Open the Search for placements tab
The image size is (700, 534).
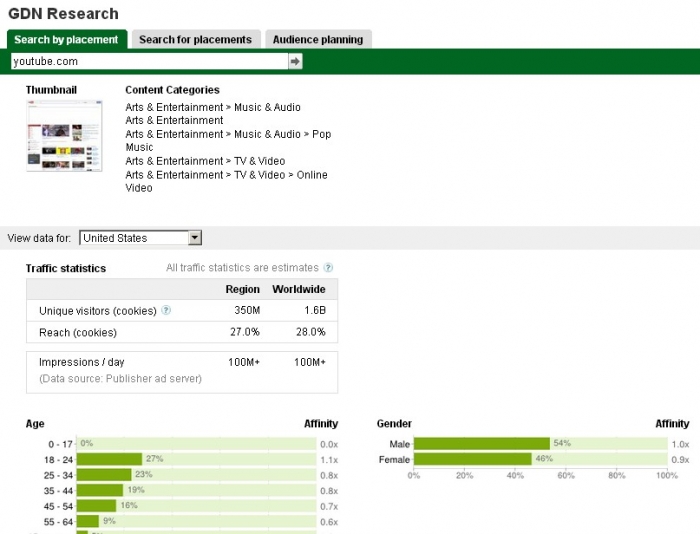[x=195, y=40]
